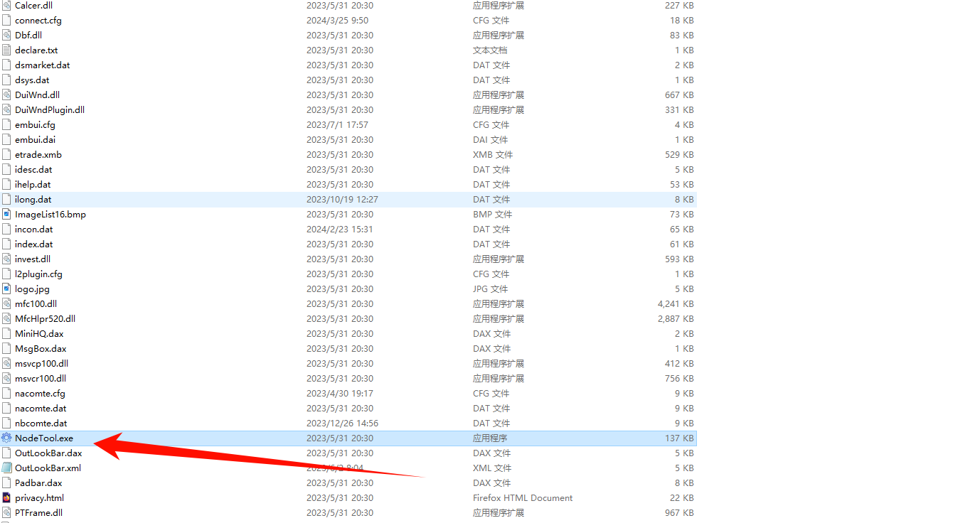Click the invest.dll file icon
This screenshot has width=980, height=523.
pos(6,259)
